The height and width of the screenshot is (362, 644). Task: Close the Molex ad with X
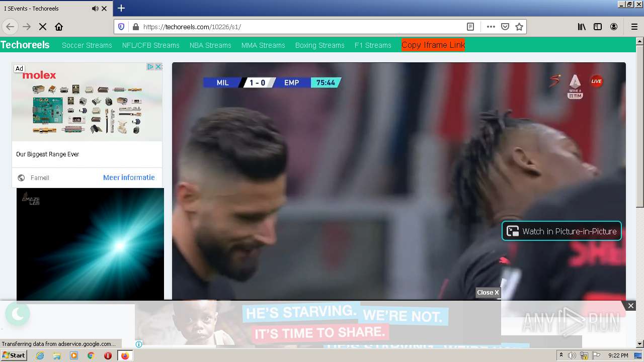[x=158, y=67]
